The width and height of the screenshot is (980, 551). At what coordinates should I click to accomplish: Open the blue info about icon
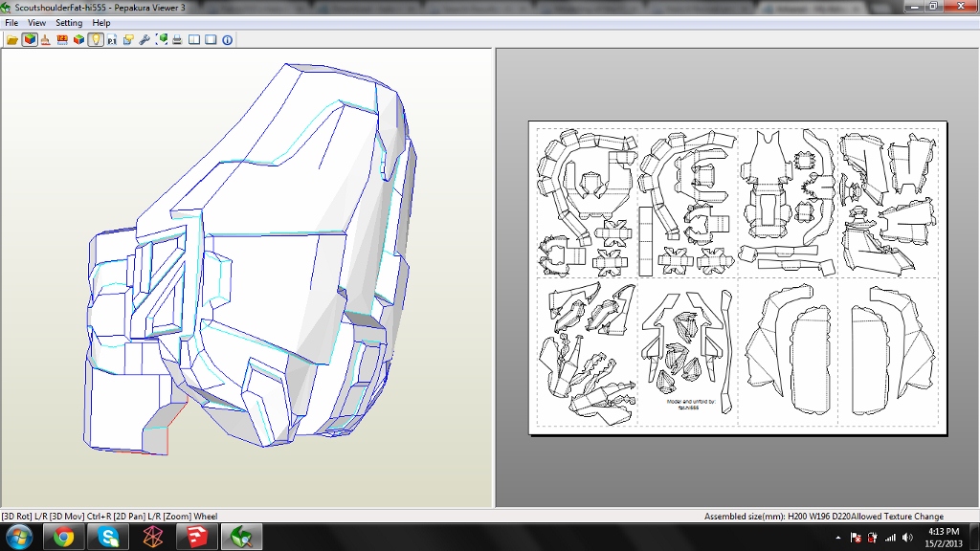(x=228, y=40)
